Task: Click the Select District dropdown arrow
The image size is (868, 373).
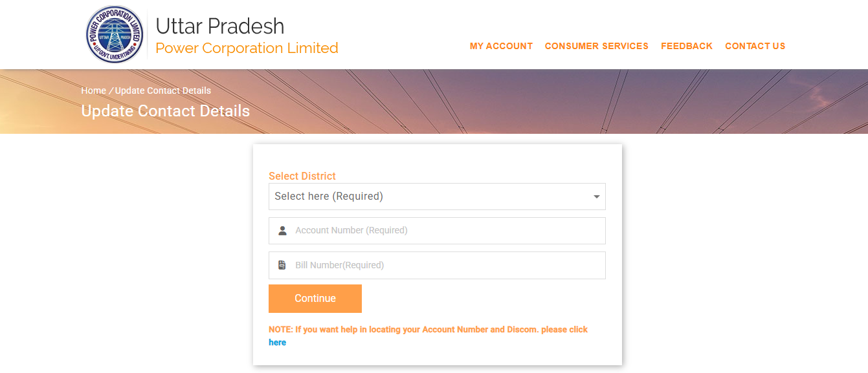Action: click(596, 197)
